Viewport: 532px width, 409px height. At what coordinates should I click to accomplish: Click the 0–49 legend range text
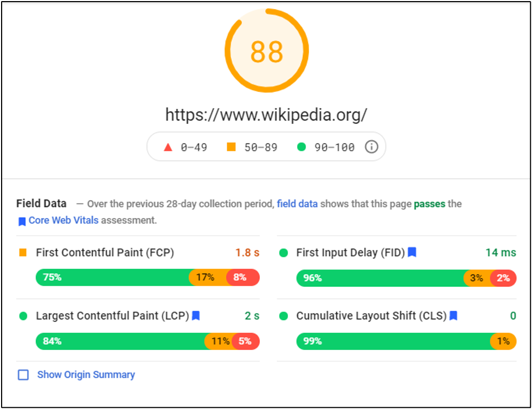click(x=194, y=147)
